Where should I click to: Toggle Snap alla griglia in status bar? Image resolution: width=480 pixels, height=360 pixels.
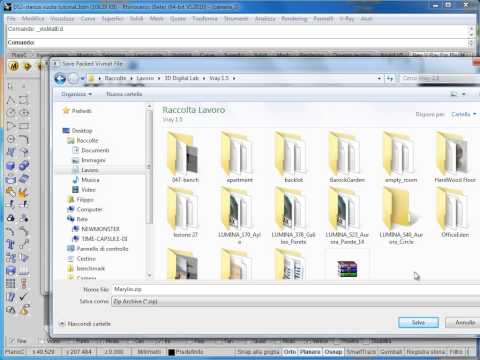[x=258, y=352]
